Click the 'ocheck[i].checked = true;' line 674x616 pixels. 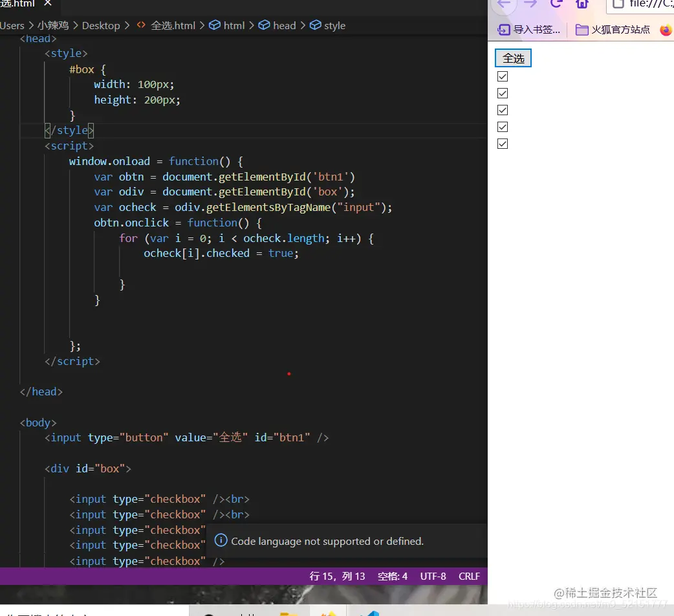[x=221, y=254]
